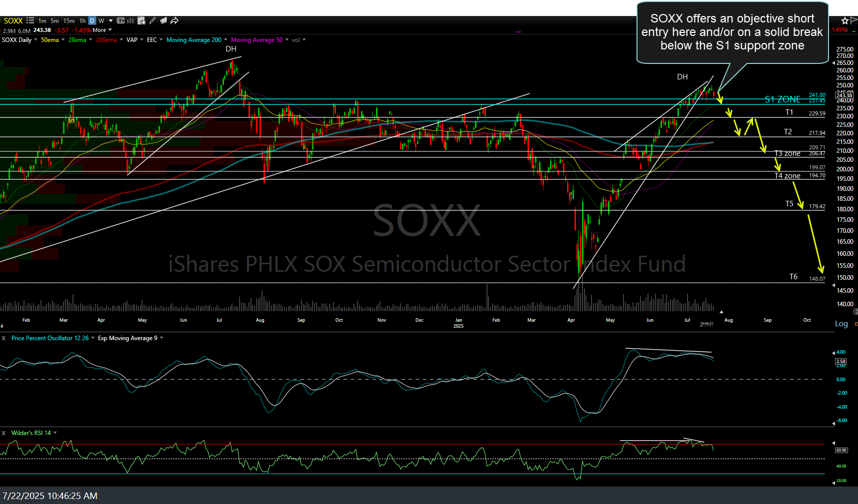Click the favorite star icon

click(x=844, y=20)
